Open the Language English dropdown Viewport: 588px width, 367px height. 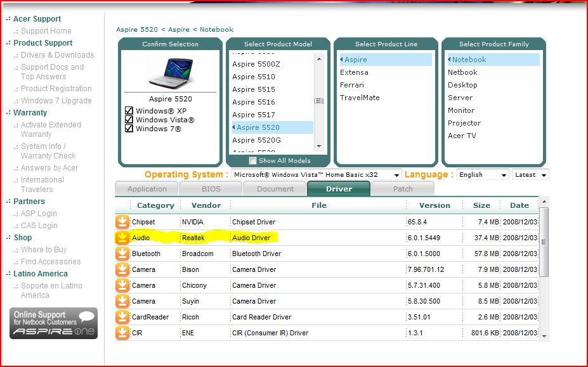point(483,175)
